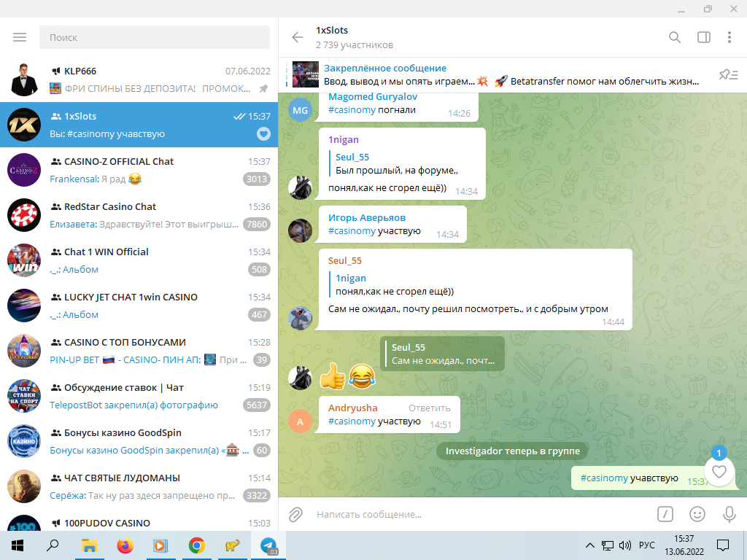Screen dimensions: 747x560
Task: Open the hamburger main menu
Action: click(x=20, y=37)
